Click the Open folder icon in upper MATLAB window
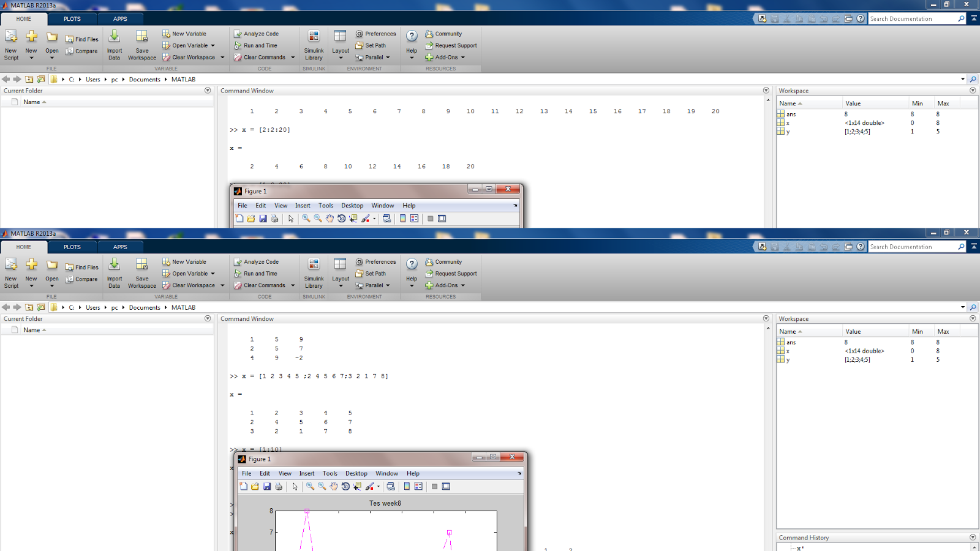This screenshot has width=980, height=551. tap(52, 37)
